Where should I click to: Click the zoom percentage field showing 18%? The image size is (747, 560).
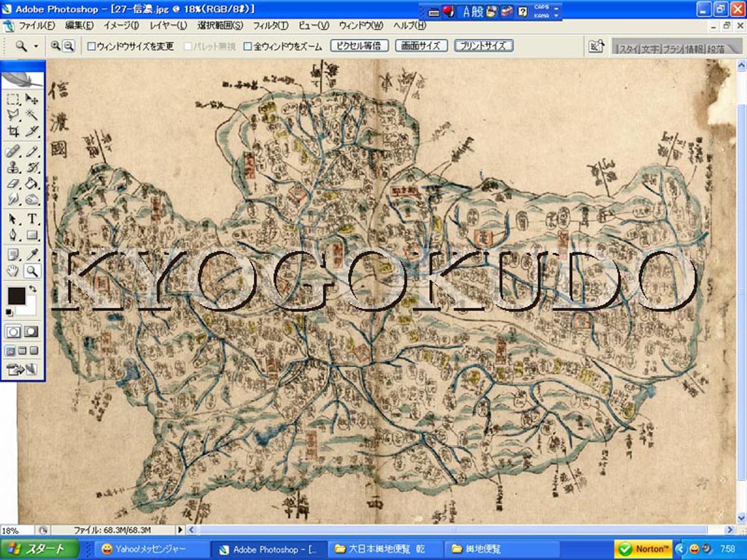[x=16, y=530]
